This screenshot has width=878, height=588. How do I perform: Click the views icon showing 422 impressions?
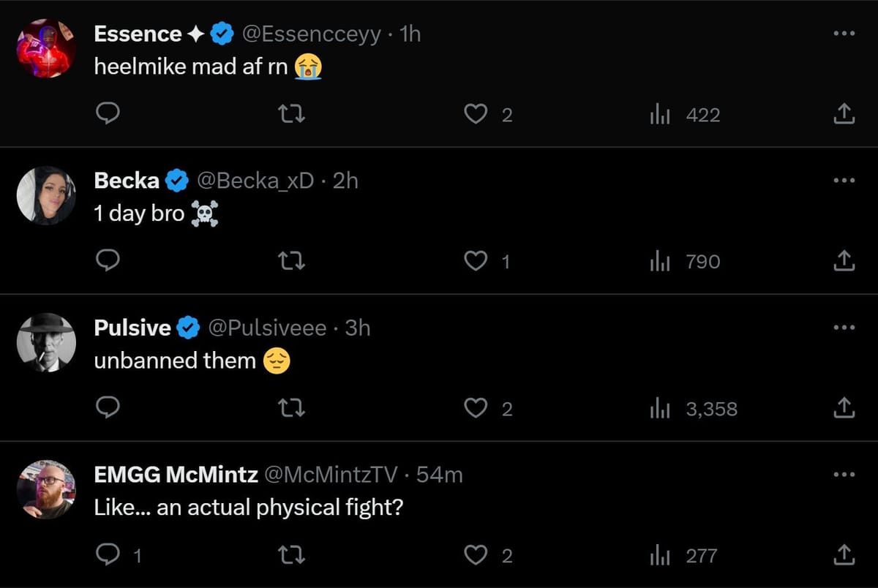tap(661, 114)
